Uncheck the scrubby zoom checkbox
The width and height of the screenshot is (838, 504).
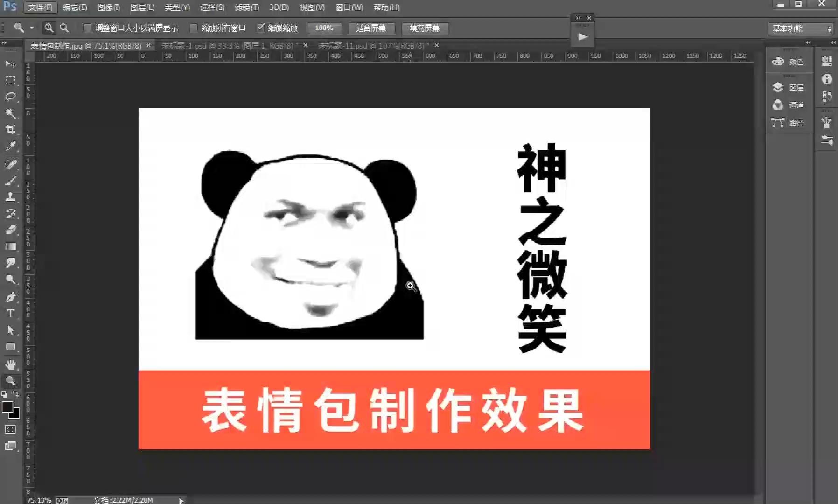261,28
